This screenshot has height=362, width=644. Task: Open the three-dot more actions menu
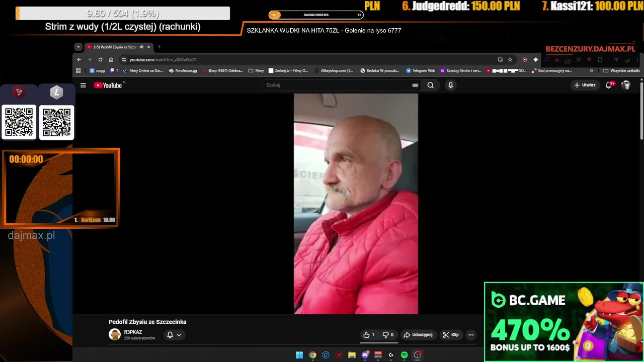pyautogui.click(x=471, y=335)
